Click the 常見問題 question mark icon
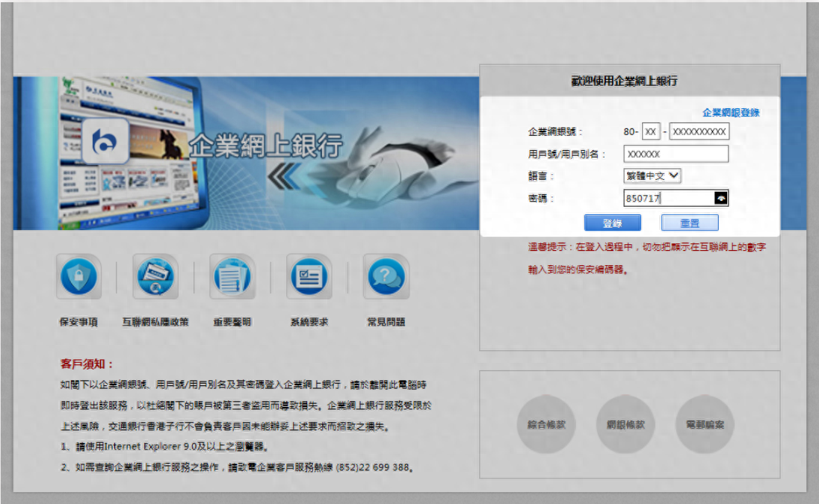The width and height of the screenshot is (819, 504). pyautogui.click(x=386, y=277)
